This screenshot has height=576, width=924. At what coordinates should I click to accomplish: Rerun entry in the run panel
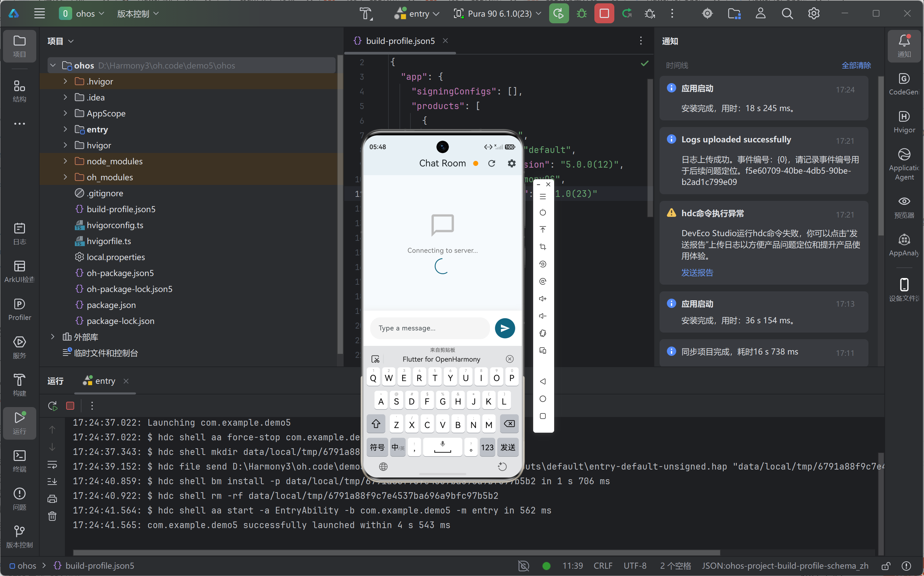[x=53, y=406]
